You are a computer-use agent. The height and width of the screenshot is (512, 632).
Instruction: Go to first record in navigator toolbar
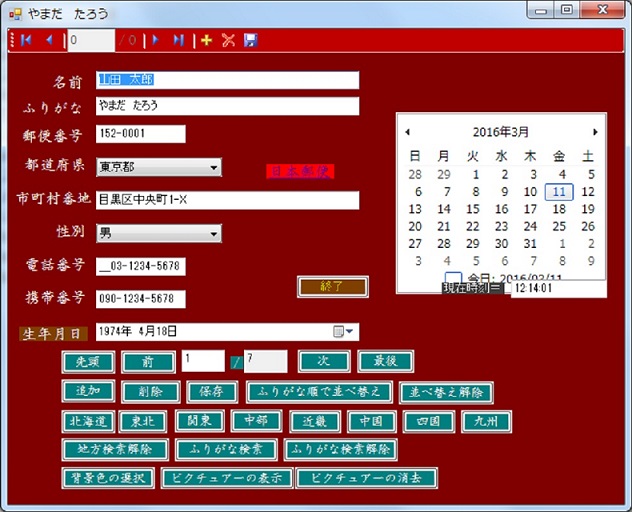click(x=25, y=40)
